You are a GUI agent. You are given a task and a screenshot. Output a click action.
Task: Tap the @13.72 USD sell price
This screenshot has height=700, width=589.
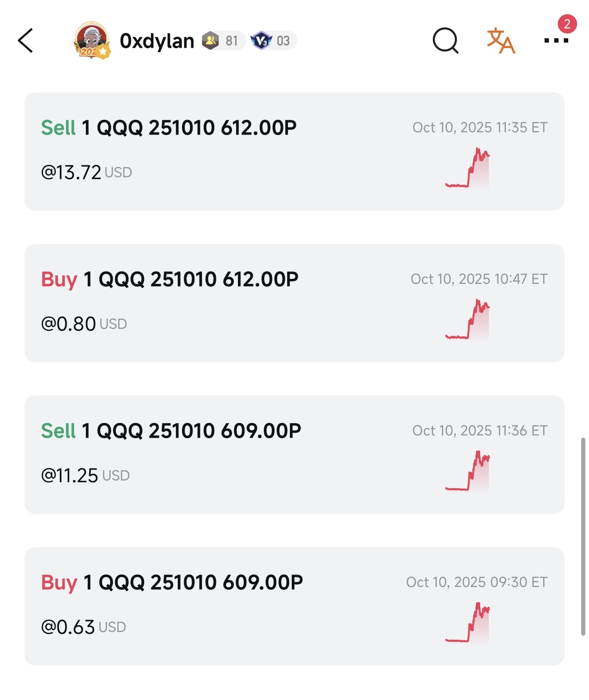[86, 172]
